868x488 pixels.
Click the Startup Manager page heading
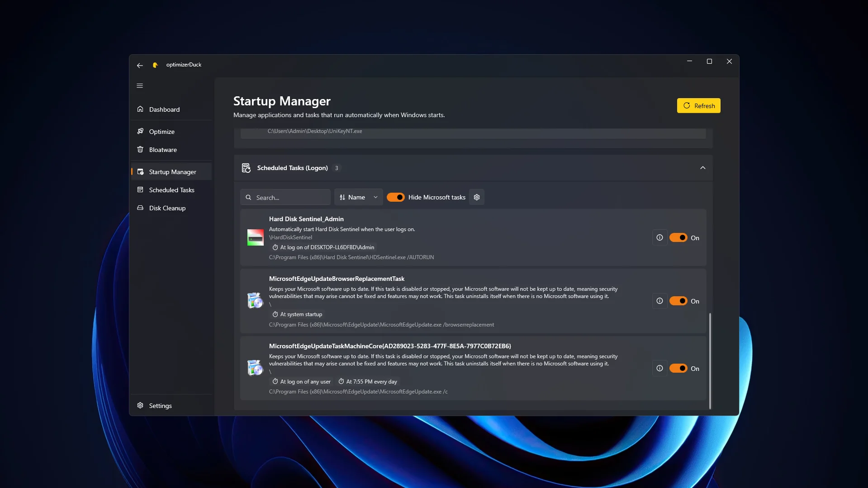(282, 101)
